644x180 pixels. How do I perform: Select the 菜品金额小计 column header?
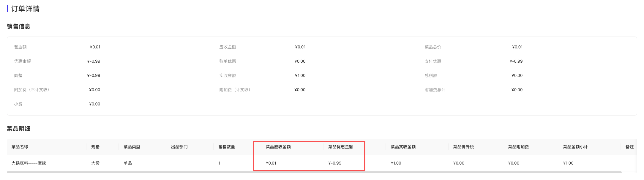575,147
